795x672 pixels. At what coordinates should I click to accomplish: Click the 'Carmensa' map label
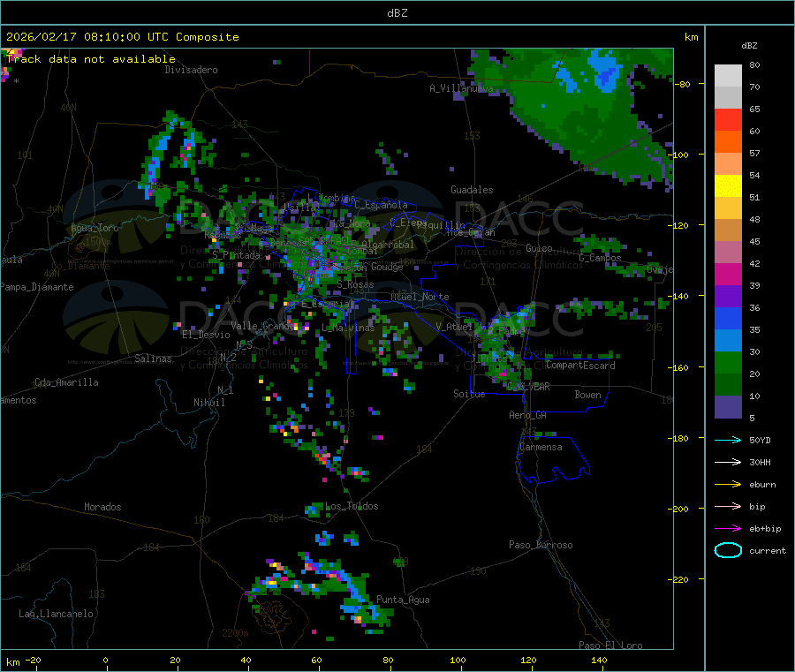[541, 447]
